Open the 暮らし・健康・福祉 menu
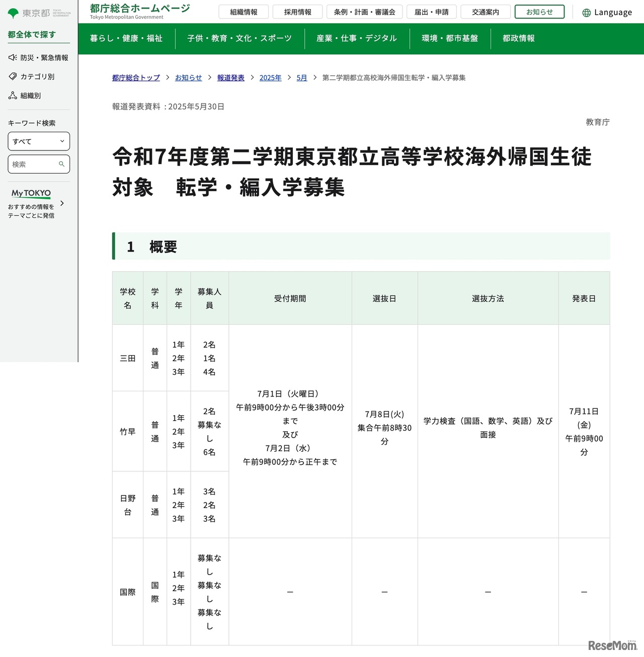Screen dimensions: 644x657 126,39
